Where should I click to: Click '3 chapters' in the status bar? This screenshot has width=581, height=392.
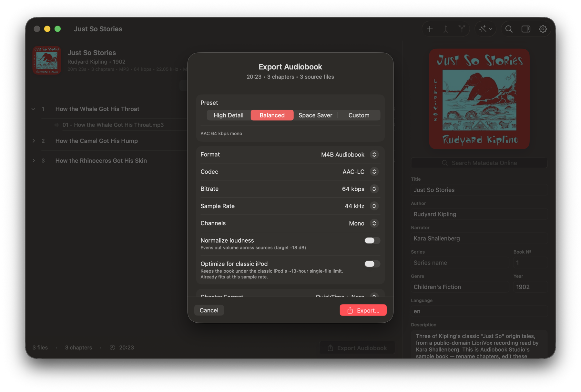pyautogui.click(x=78, y=347)
